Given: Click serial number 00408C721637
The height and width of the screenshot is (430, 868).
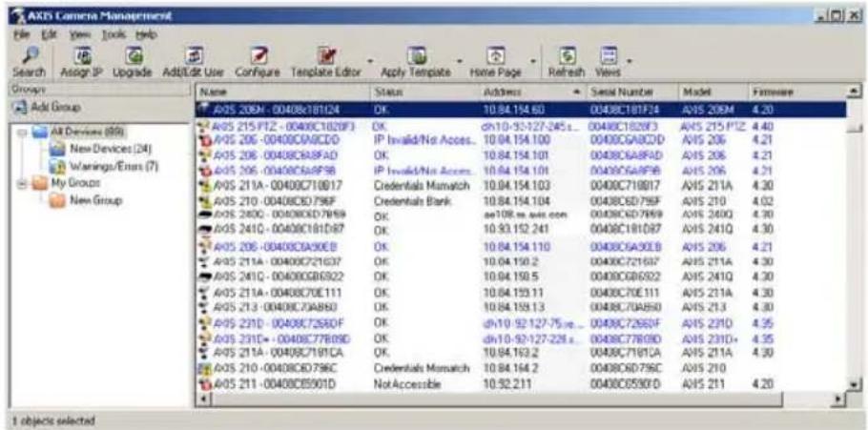Looking at the screenshot, I should (x=625, y=260).
